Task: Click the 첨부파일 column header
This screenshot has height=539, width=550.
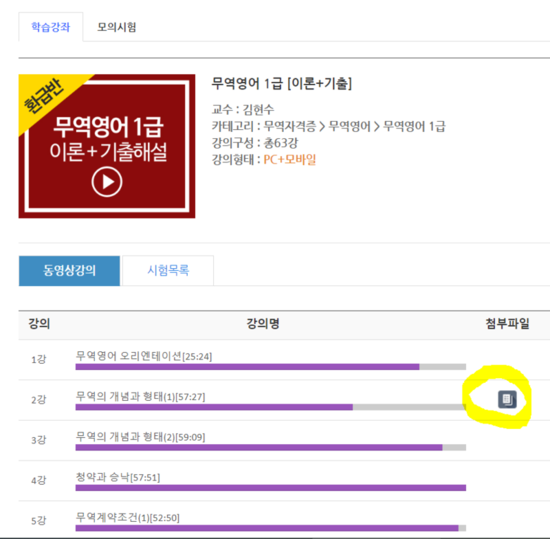Action: tap(507, 323)
